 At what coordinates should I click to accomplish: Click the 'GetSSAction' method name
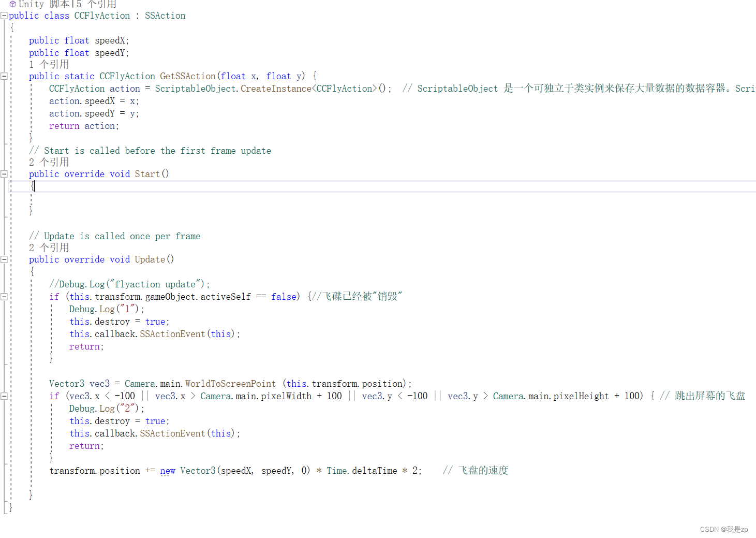(188, 76)
